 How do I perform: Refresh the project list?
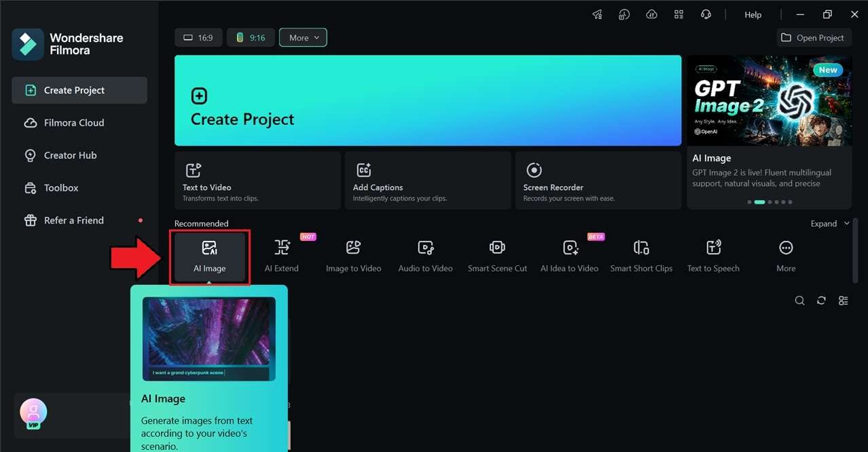coord(822,301)
